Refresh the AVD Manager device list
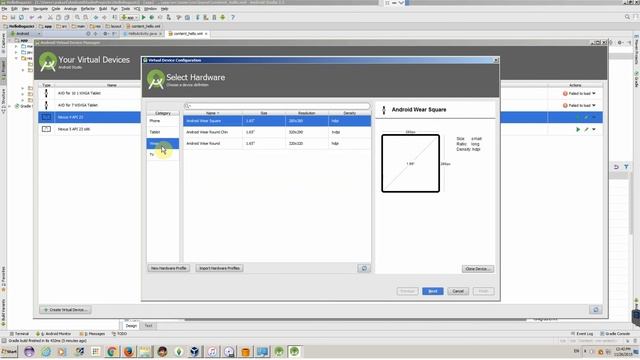 [x=596, y=310]
